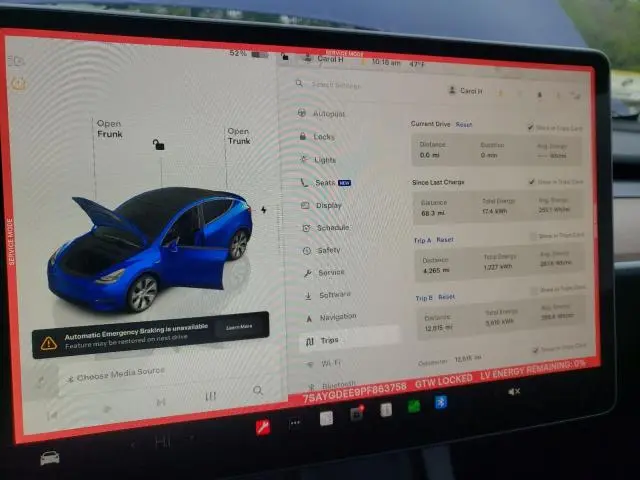Tap the VIN 7SAYGDEE9PF863758 text
640x480 pixels.
click(355, 393)
